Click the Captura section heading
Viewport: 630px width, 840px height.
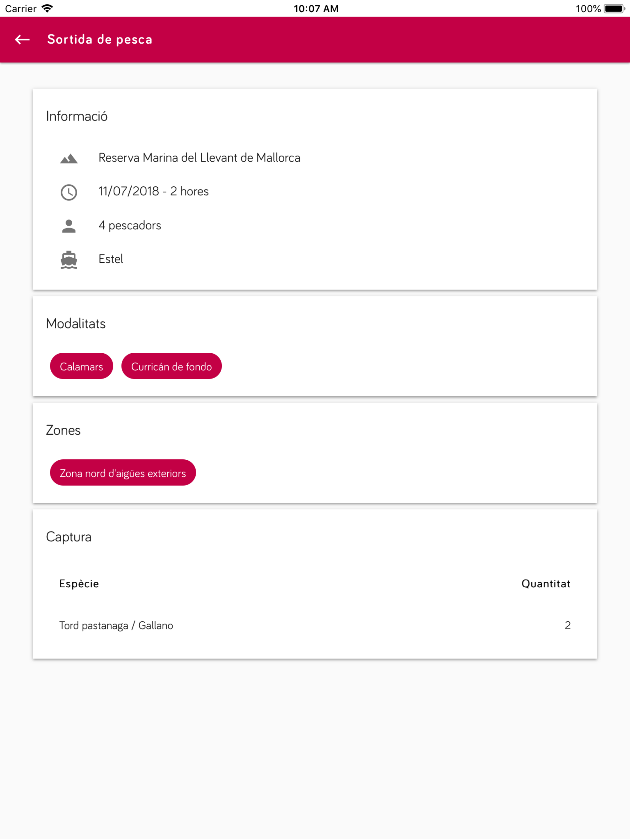click(69, 537)
